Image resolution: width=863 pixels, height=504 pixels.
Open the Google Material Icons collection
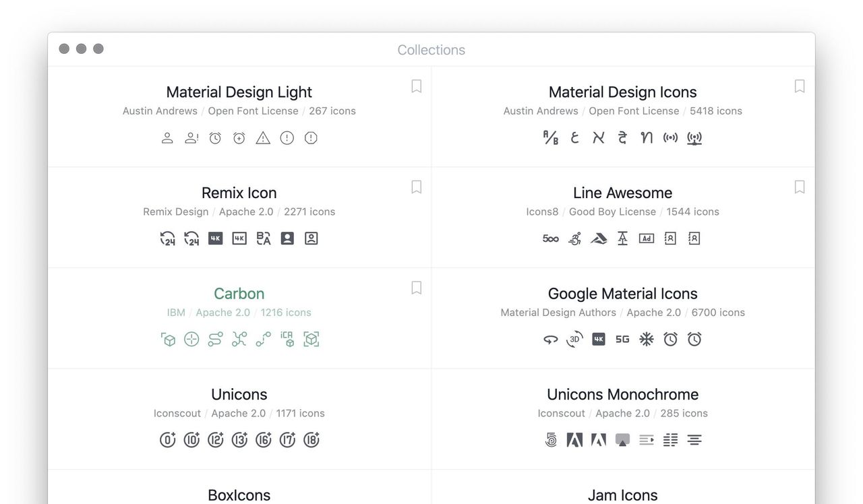tap(622, 294)
